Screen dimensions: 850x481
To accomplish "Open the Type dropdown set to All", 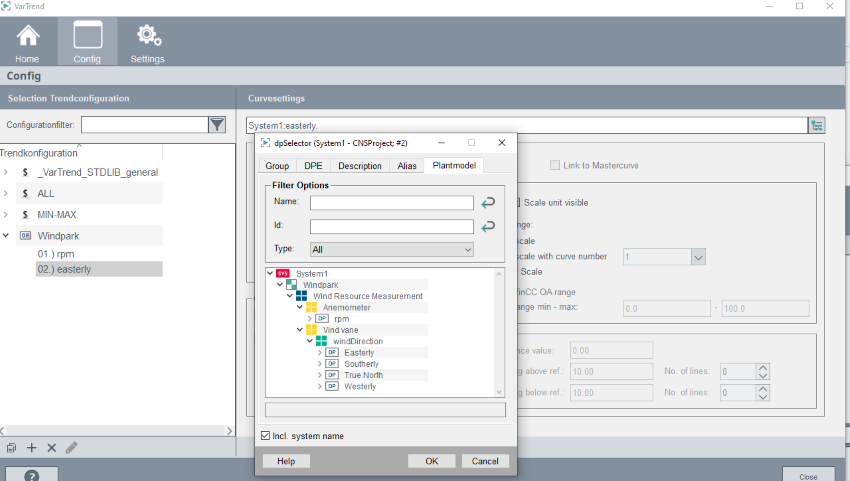I will tap(391, 249).
